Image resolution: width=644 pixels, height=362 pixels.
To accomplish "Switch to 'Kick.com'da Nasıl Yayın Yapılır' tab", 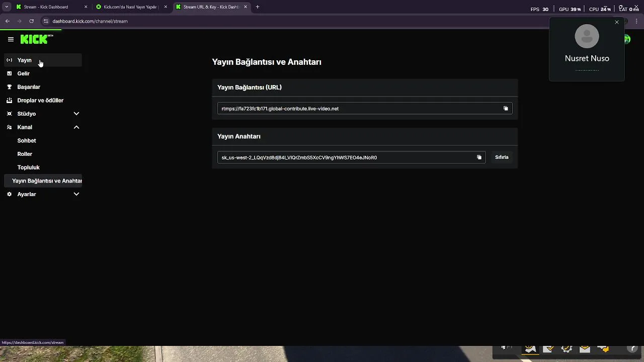I will point(131,7).
